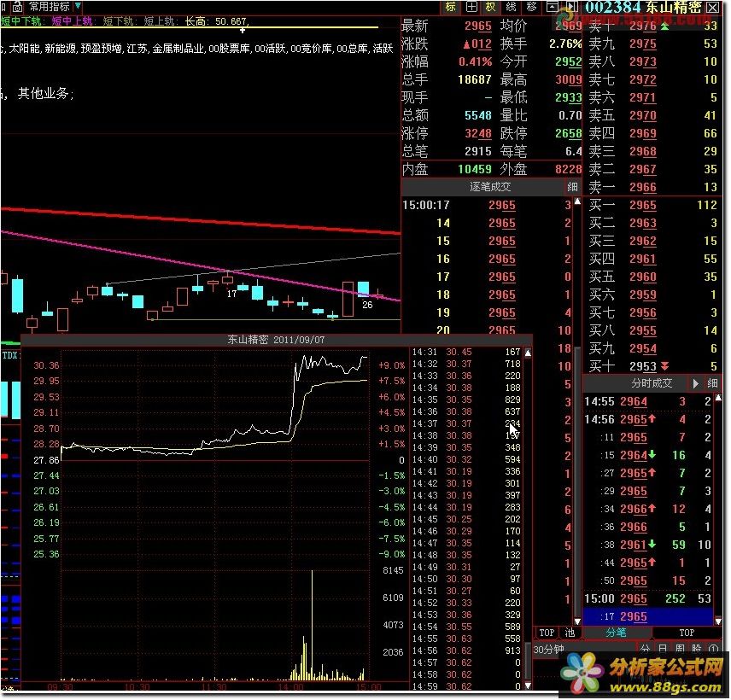Viewport: 731px width, 700px height.
Task: Click the next-stock play icon
Action: [572, 7]
